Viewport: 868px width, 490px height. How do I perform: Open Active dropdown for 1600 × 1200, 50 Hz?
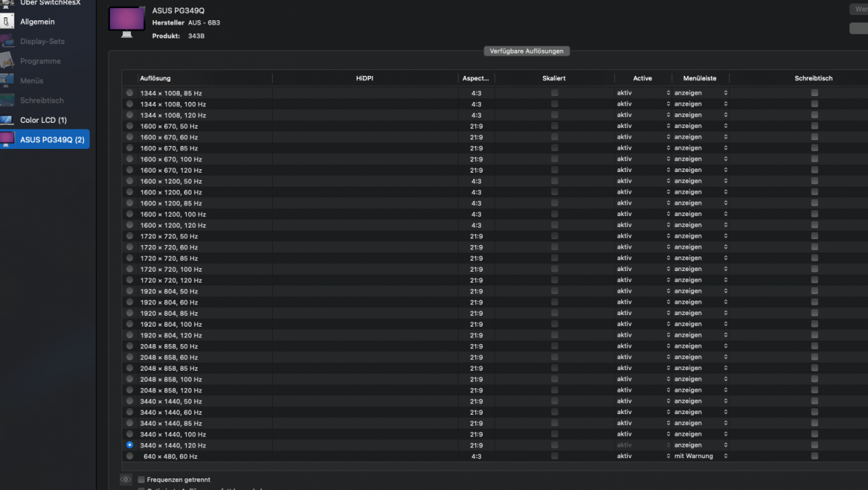[x=643, y=181]
